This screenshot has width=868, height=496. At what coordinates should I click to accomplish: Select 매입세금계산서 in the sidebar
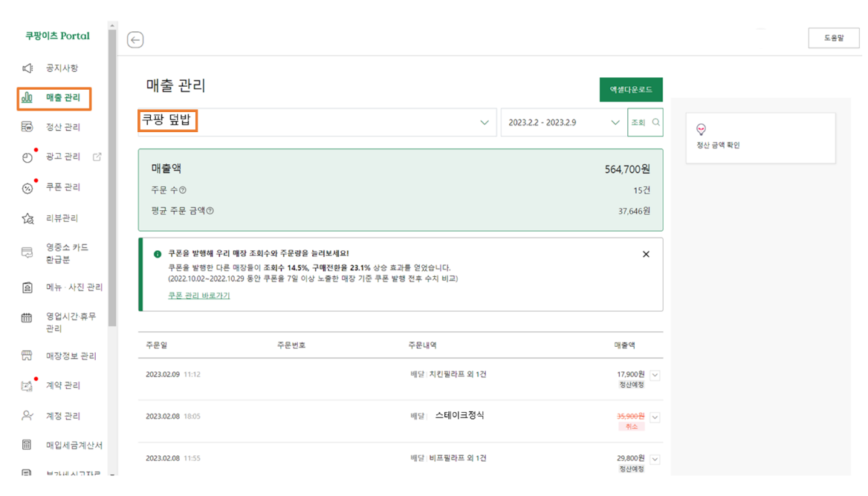[74, 445]
